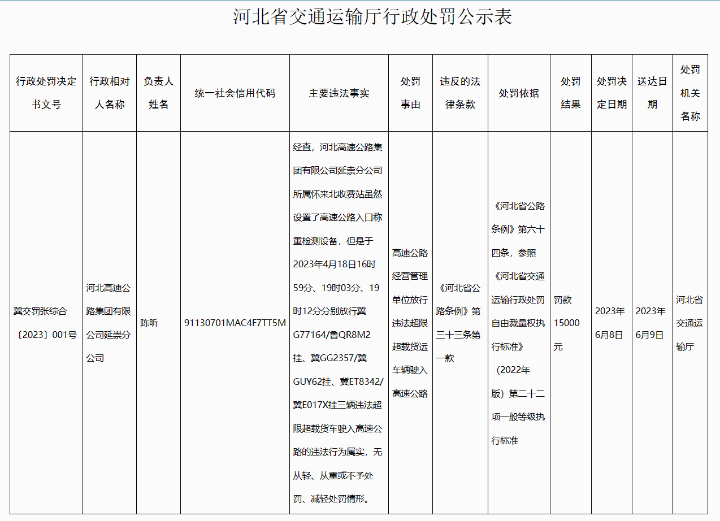Select the header 行政相对人名称
Screen dimensions: 720x521
pyautogui.click(x=110, y=93)
